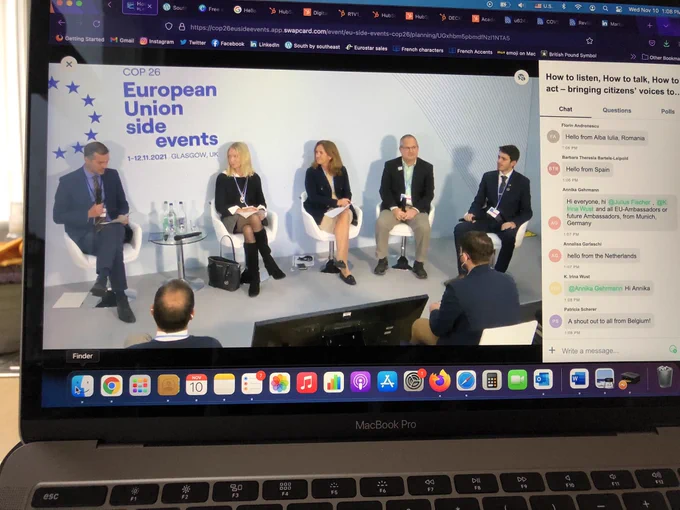Launch Safari from the dock
This screenshot has height=510, width=680.
point(466,381)
